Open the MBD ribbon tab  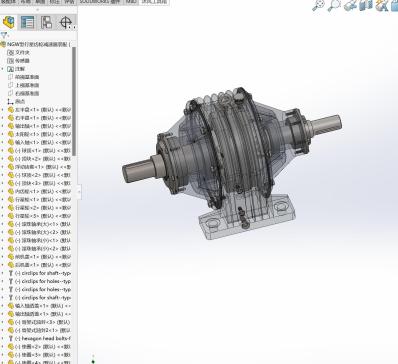131,2
